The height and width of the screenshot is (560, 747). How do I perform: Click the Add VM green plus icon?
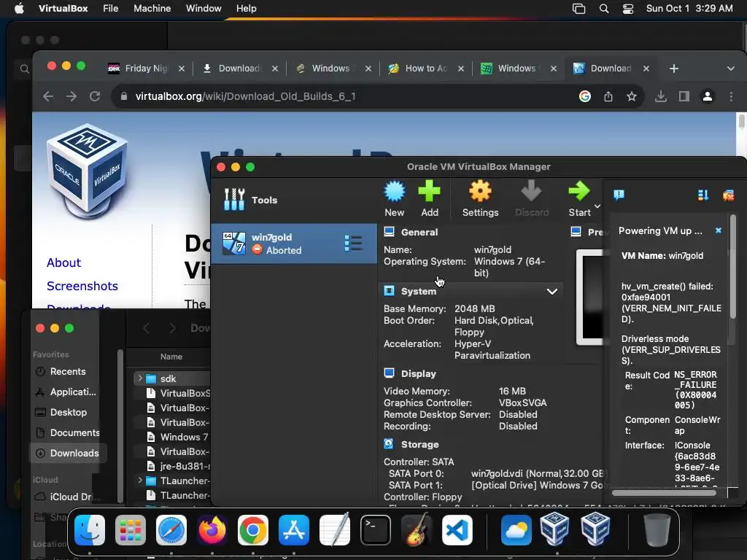tap(429, 192)
